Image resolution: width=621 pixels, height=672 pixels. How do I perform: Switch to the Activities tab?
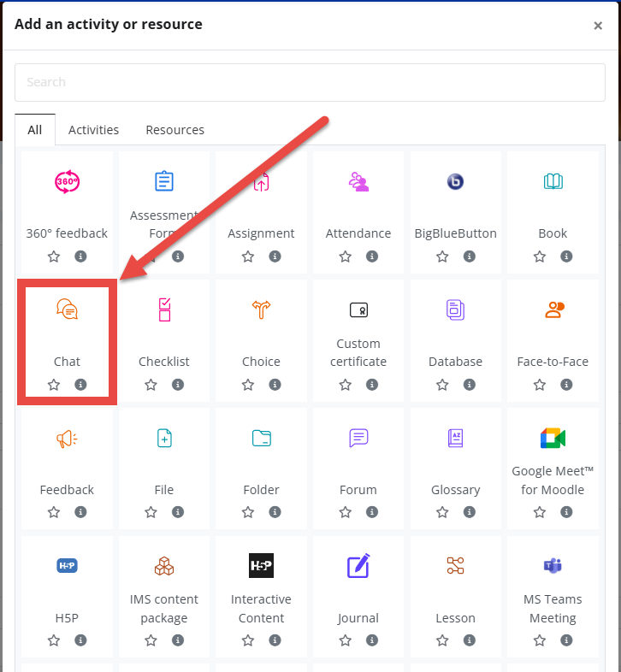[x=93, y=130]
